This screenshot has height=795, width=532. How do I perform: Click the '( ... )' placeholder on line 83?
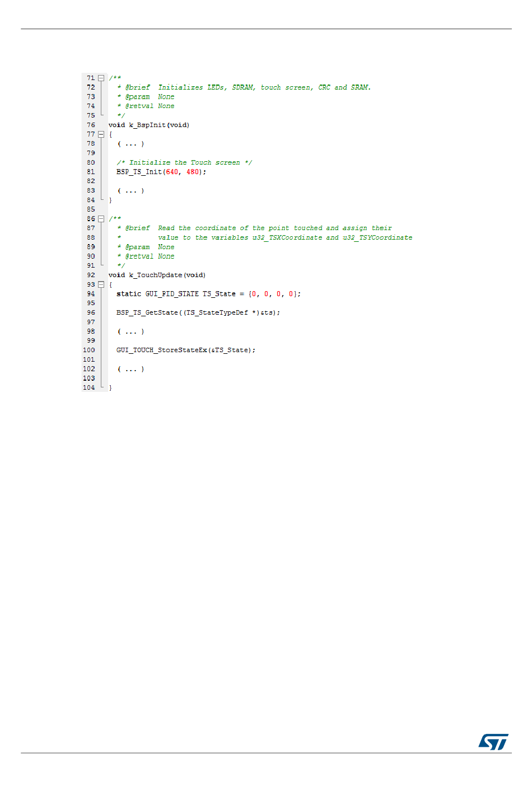(x=131, y=191)
